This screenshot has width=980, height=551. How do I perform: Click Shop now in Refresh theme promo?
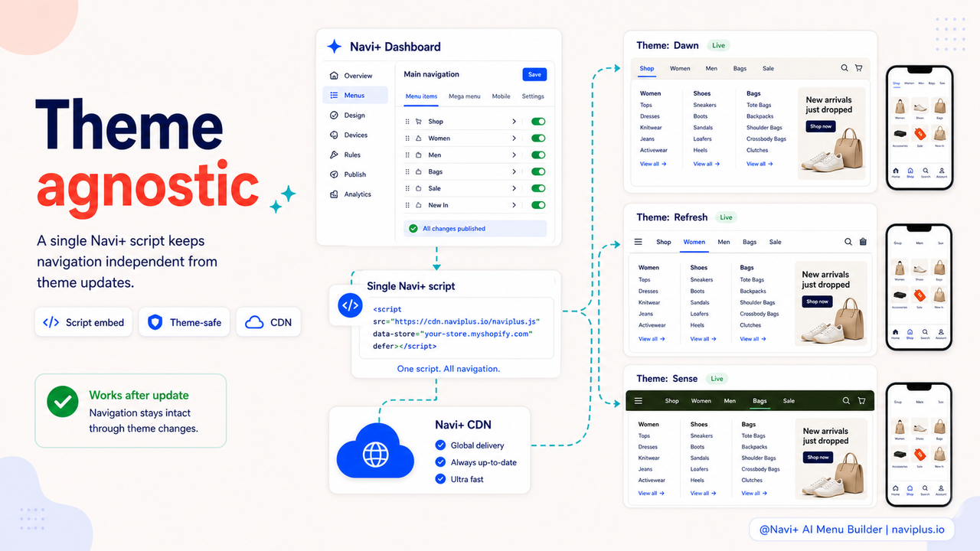(x=817, y=302)
